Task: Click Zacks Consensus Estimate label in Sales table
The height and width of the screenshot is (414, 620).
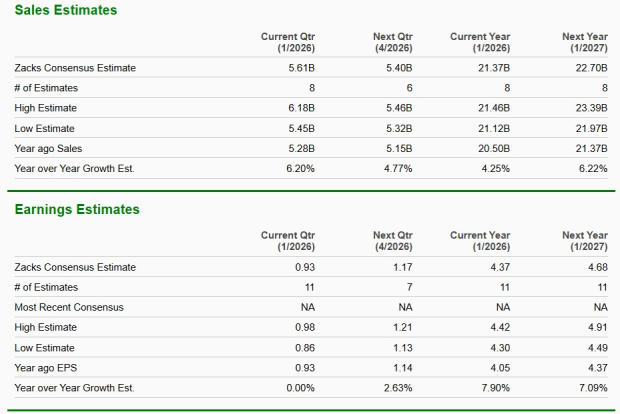Action: pyautogui.click(x=76, y=68)
